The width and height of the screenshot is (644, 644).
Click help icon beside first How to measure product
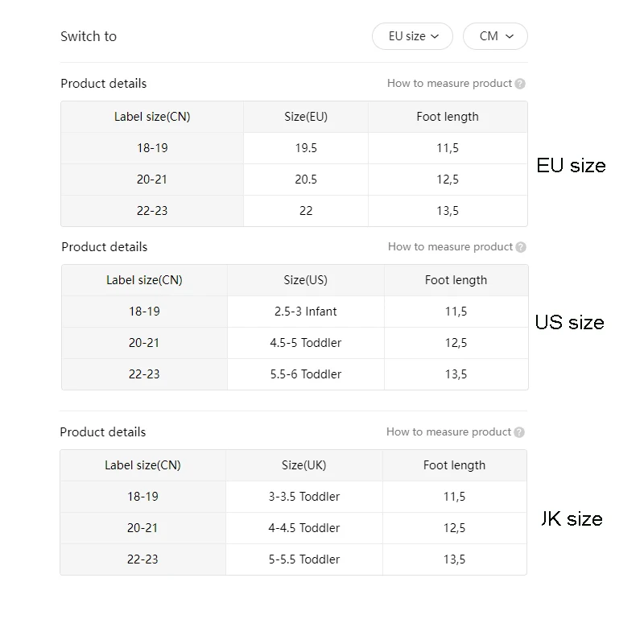point(520,84)
